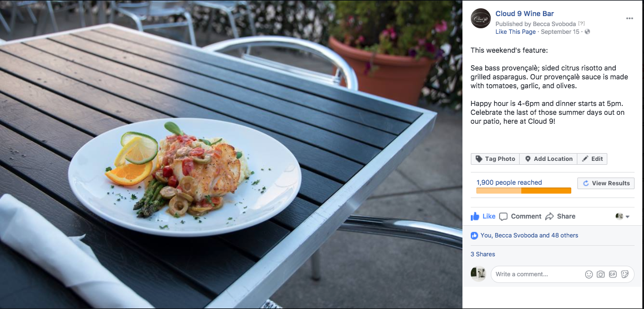The height and width of the screenshot is (309, 644).
Task: Click the Add Location button
Action: click(x=549, y=159)
